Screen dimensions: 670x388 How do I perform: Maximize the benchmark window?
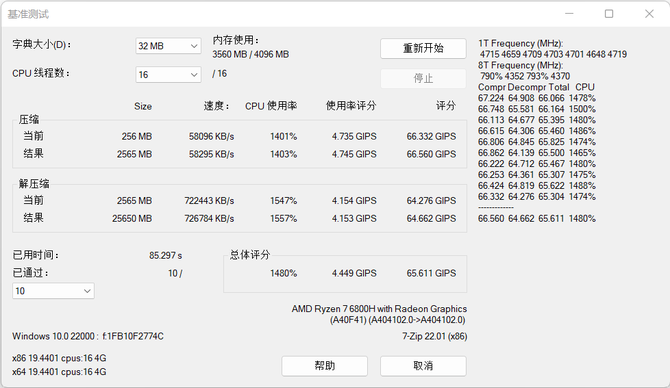[x=609, y=14]
